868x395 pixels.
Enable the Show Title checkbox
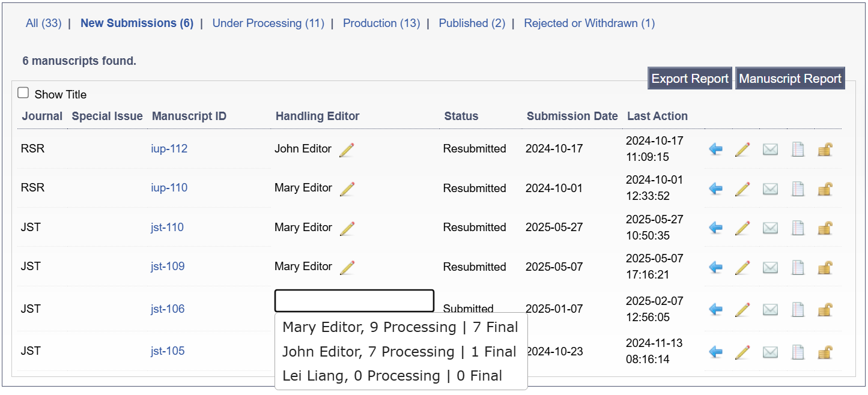click(23, 93)
